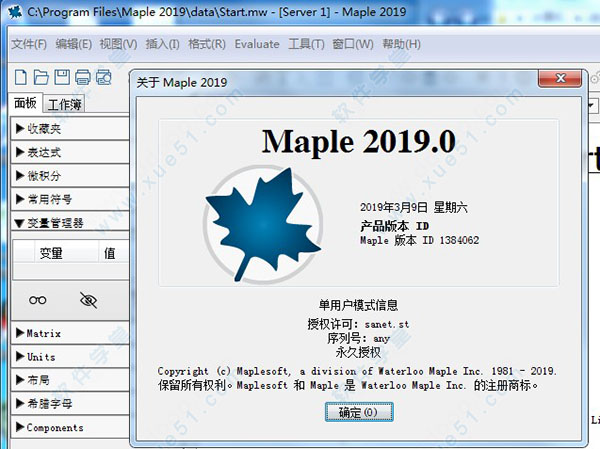Open the 文件(F) menu
This screenshot has height=449, width=600.
29,44
